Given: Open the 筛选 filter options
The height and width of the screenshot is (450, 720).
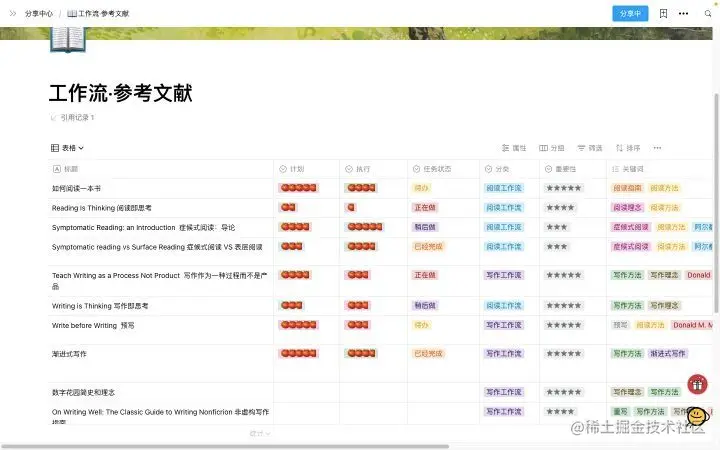Looking at the screenshot, I should pos(590,148).
